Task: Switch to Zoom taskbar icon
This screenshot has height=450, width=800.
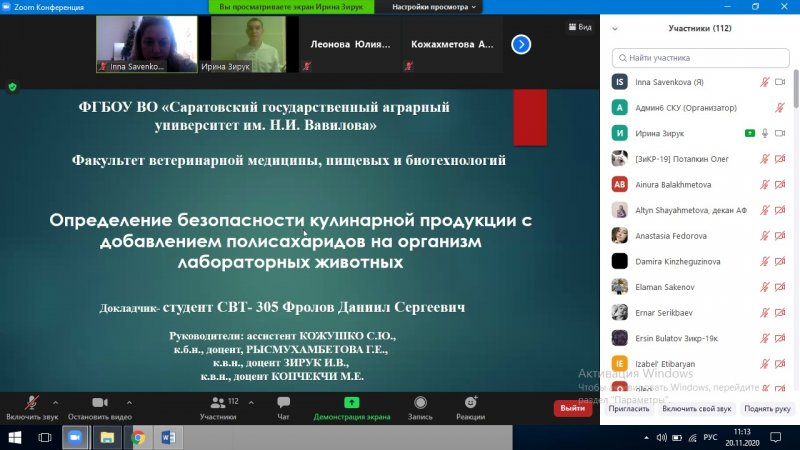Action: 75,437
